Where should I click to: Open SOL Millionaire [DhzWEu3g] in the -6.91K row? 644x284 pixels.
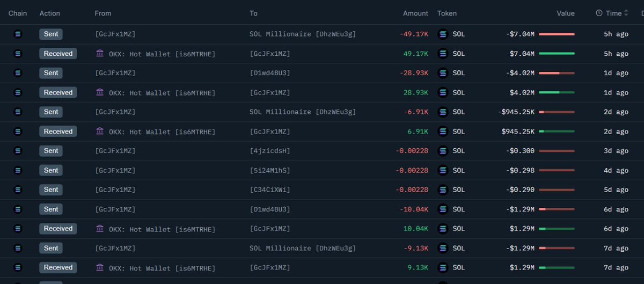tap(303, 112)
